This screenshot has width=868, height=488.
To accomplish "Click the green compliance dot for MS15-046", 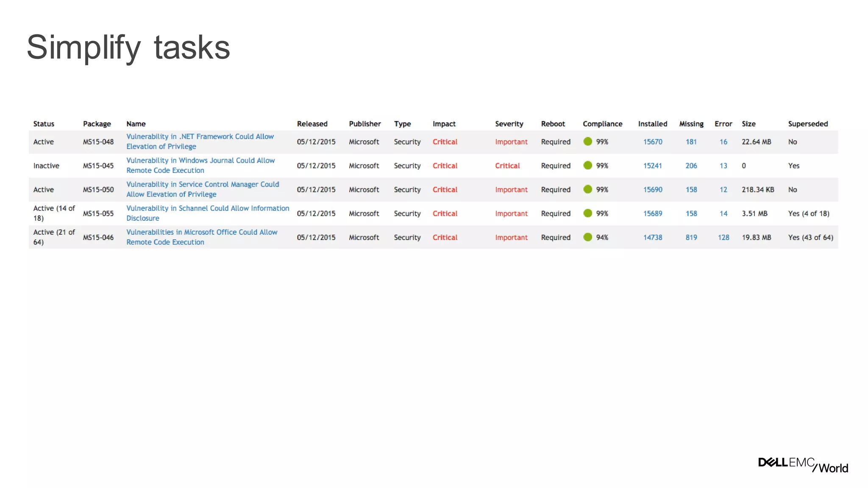I will (587, 237).
